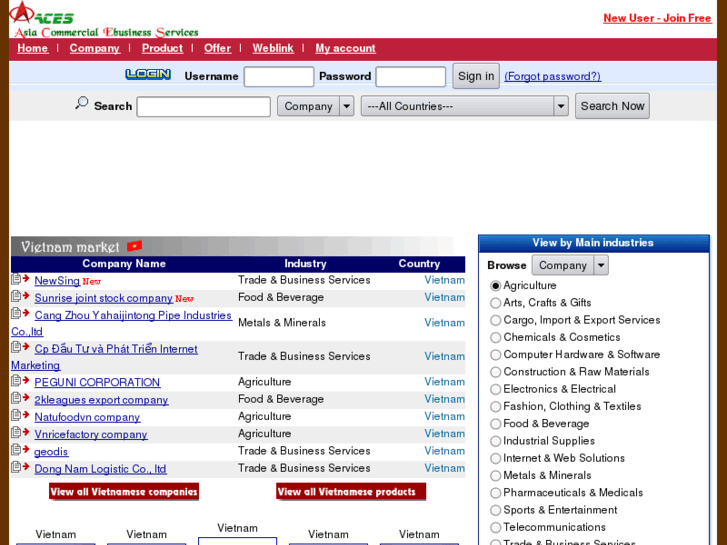Select Internet & Web Solutions radio
Viewport: 727px width, 545px height.
tap(496, 458)
